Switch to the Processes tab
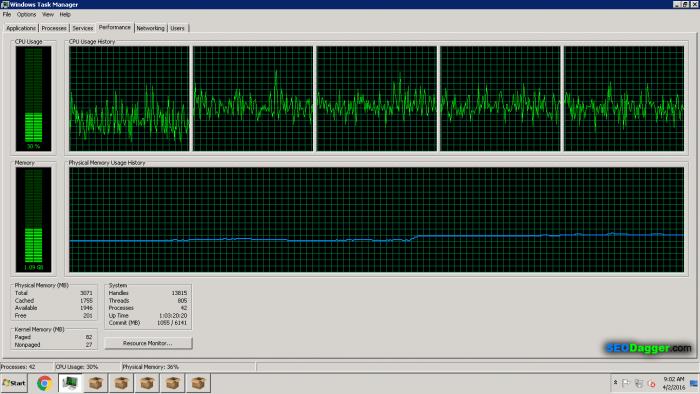The width and height of the screenshot is (700, 394). 54,28
